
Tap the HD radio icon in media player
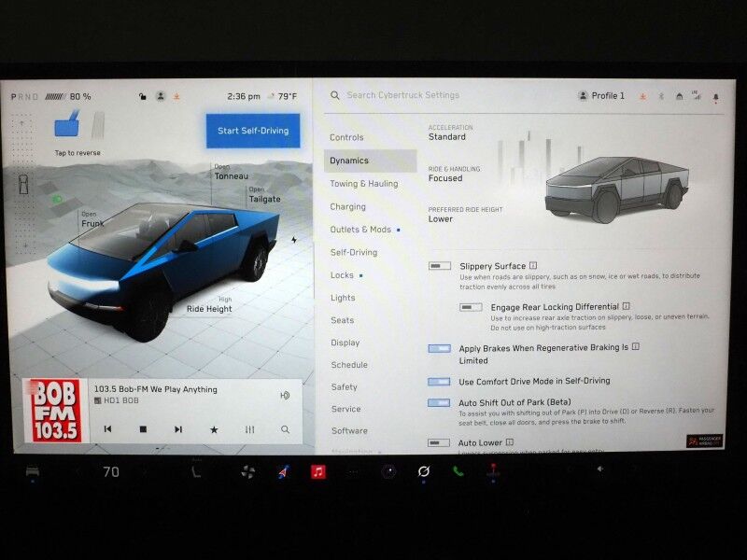285,395
